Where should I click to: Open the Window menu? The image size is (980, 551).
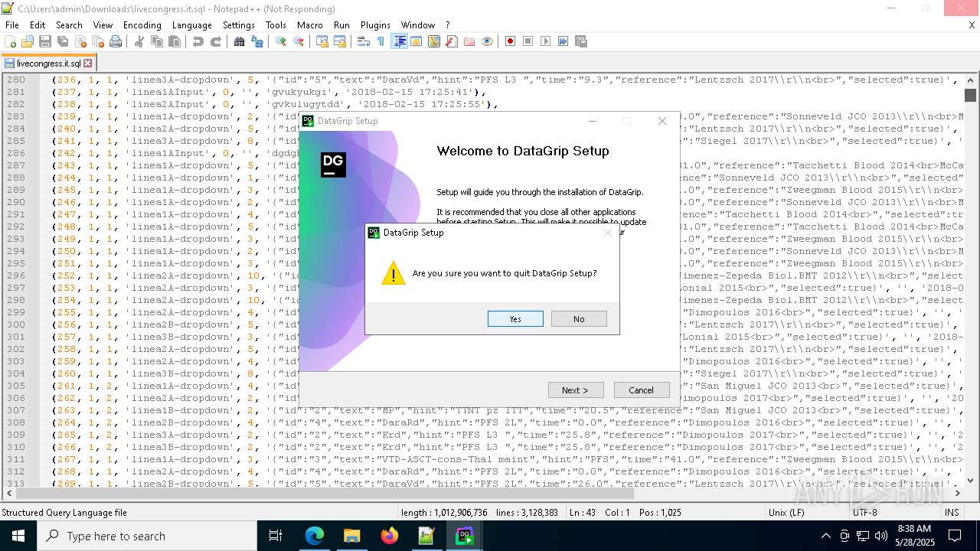tap(418, 24)
